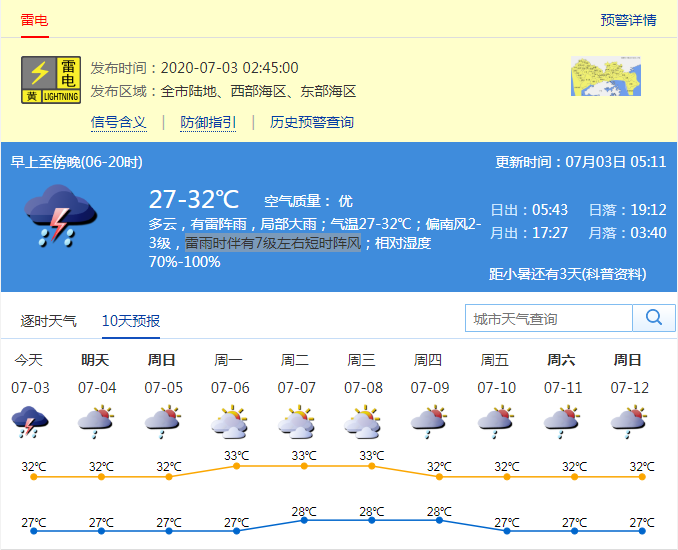
Task: Select the 07-03 thunderstorm forecast icon
Action: 29,422
